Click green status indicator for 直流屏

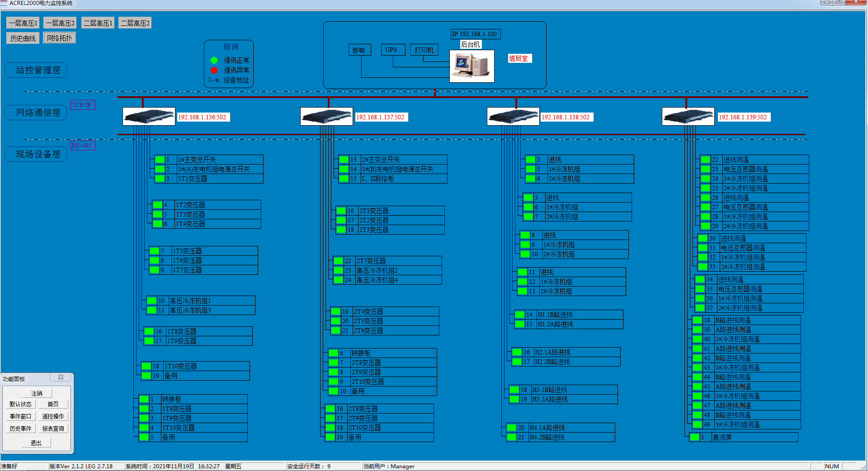694,437
